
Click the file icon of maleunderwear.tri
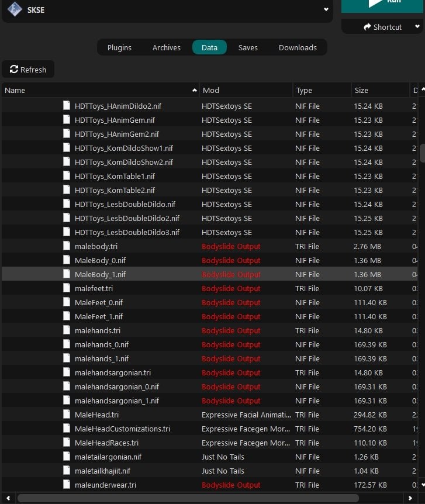click(67, 484)
